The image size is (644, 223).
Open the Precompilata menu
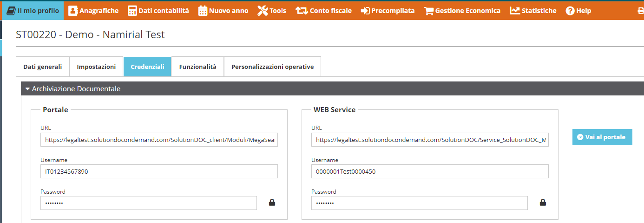click(388, 11)
